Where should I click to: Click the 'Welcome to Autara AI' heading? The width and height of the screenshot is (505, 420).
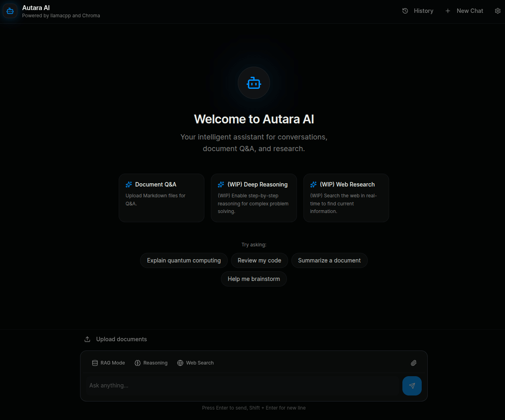(254, 119)
